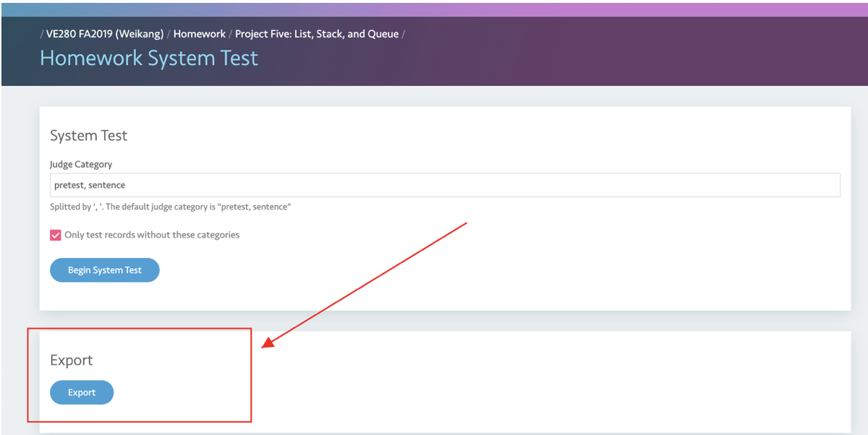The width and height of the screenshot is (868, 435).
Task: Click the Export section heading
Action: click(x=71, y=360)
